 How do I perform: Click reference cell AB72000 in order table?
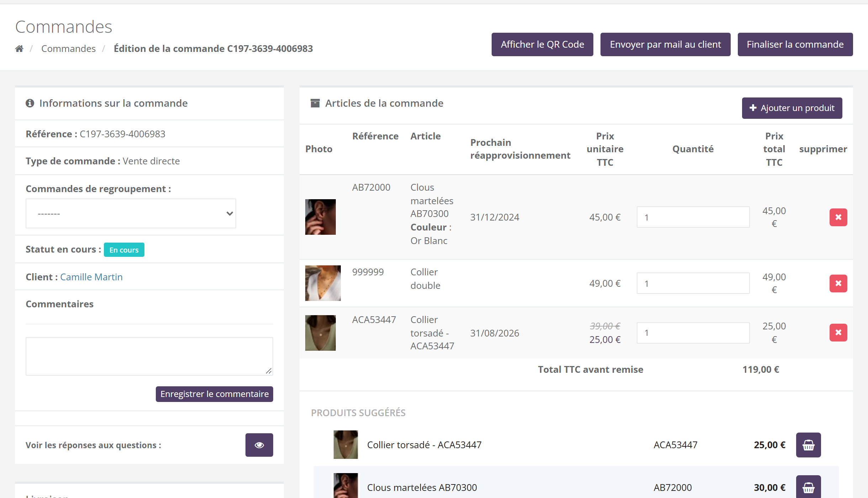coord(371,187)
